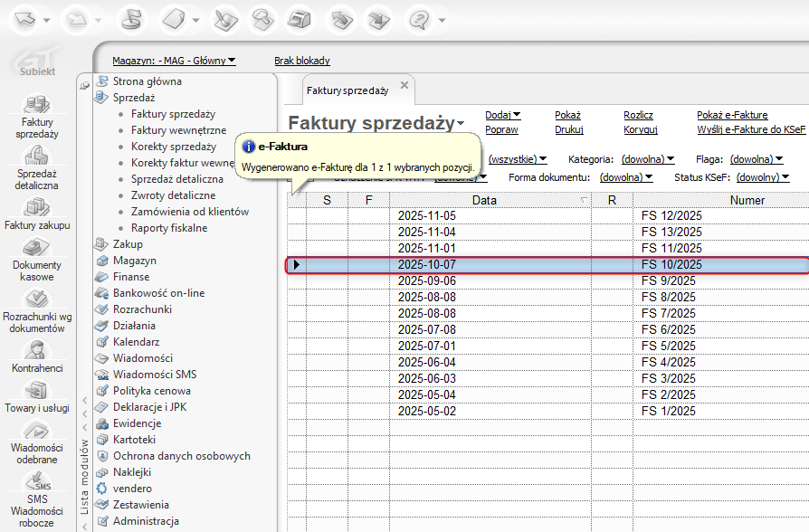Click the Wyślij e-Fakturę do KSeF link
809x532 pixels.
[x=750, y=129]
